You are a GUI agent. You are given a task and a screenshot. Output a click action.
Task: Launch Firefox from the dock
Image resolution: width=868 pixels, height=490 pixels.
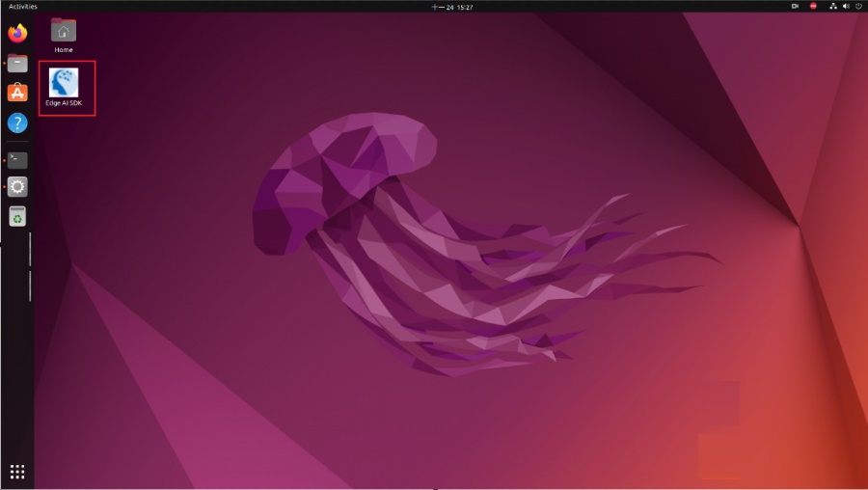point(17,33)
